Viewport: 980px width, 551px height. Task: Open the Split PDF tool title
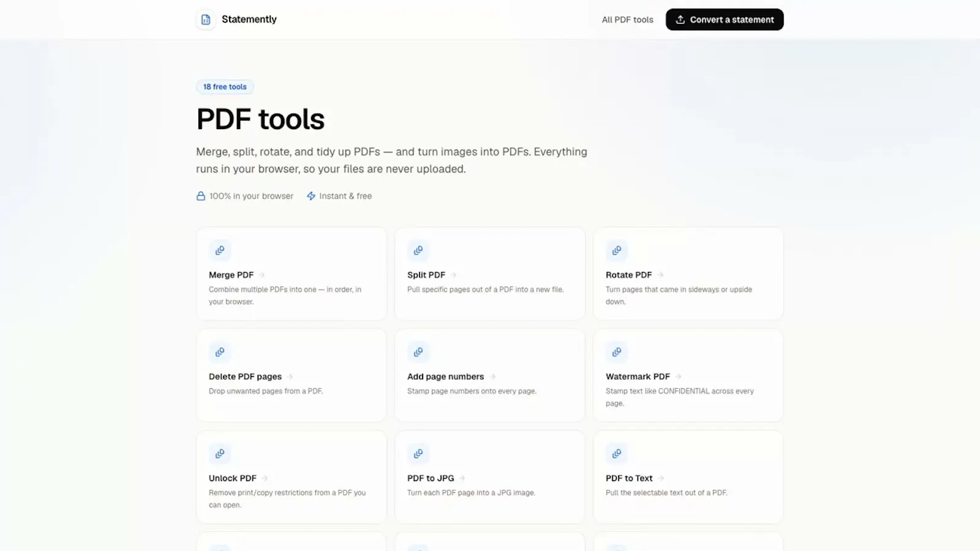[426, 275]
